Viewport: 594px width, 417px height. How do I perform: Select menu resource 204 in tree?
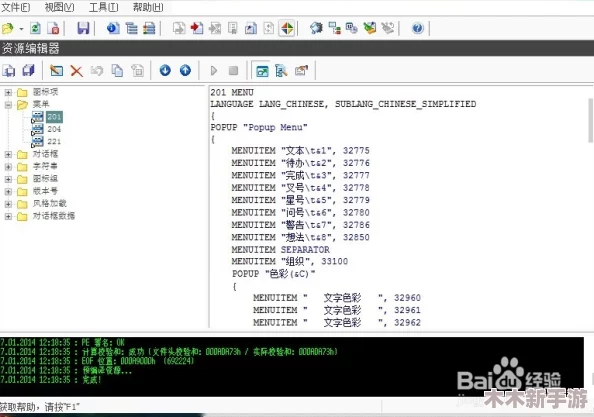[54, 129]
